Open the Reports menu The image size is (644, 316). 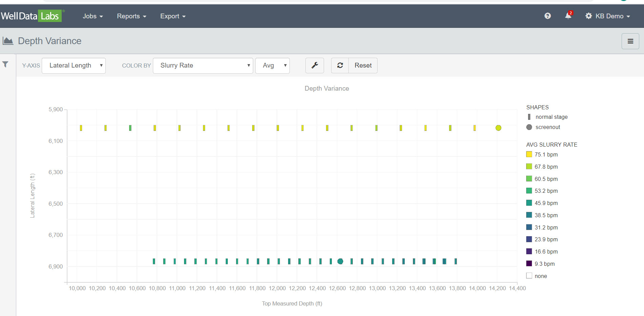132,16
